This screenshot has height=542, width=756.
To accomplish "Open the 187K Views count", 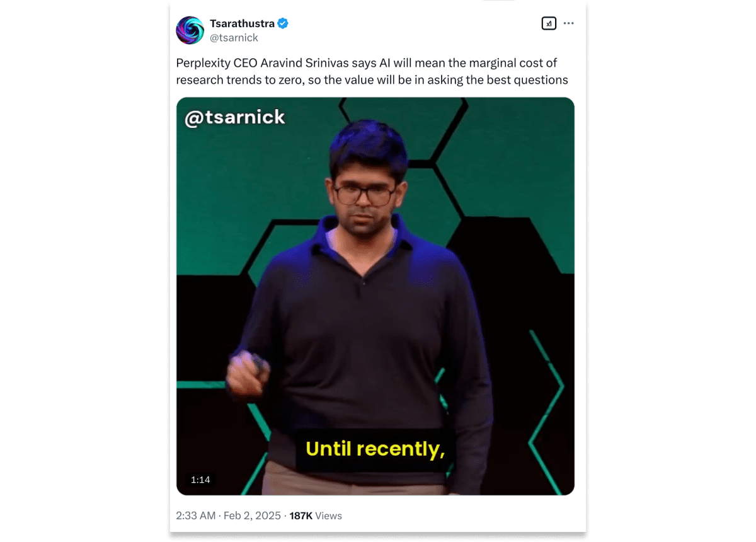I will click(316, 516).
